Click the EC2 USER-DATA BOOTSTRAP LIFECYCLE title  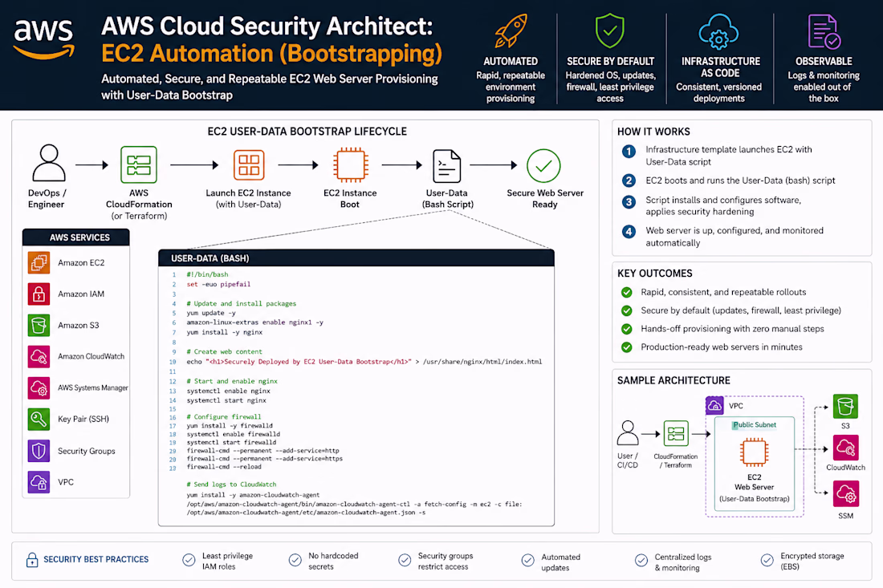pos(307,132)
